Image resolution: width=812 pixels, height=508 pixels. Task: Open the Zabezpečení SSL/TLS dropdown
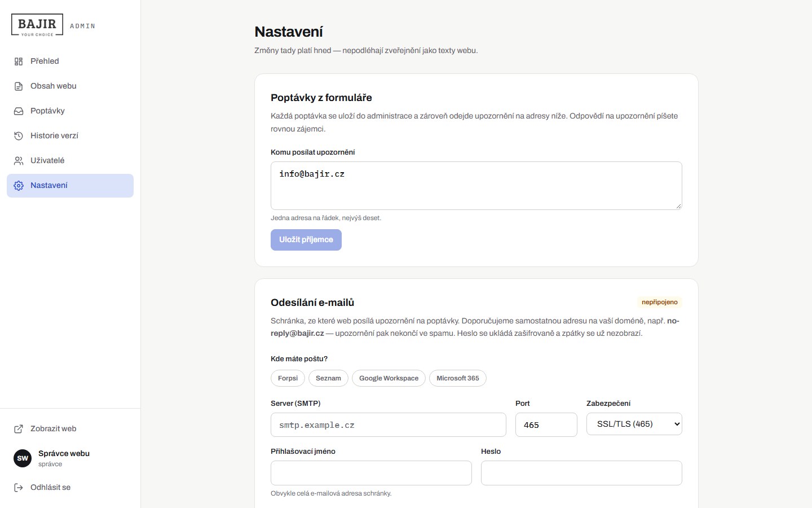pos(634,424)
